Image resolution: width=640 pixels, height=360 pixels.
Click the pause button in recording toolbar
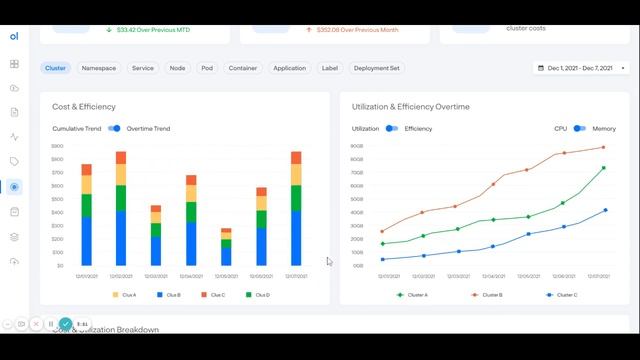(51, 324)
